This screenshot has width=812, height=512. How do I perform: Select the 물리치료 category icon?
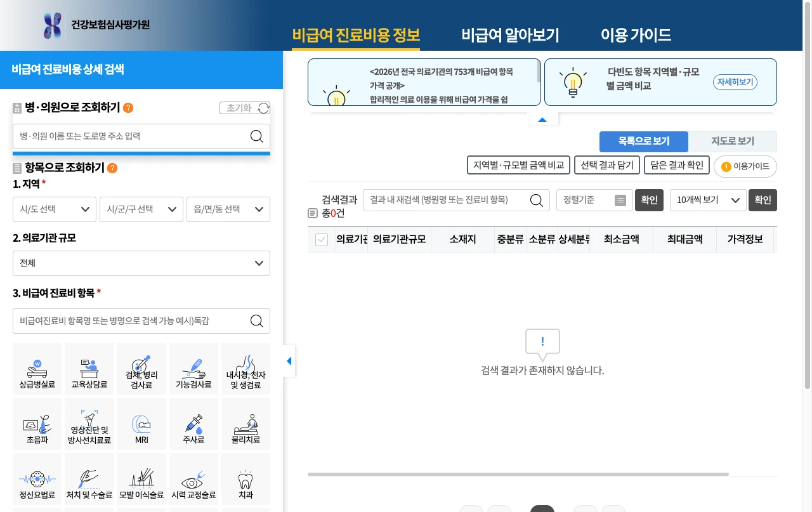click(246, 424)
